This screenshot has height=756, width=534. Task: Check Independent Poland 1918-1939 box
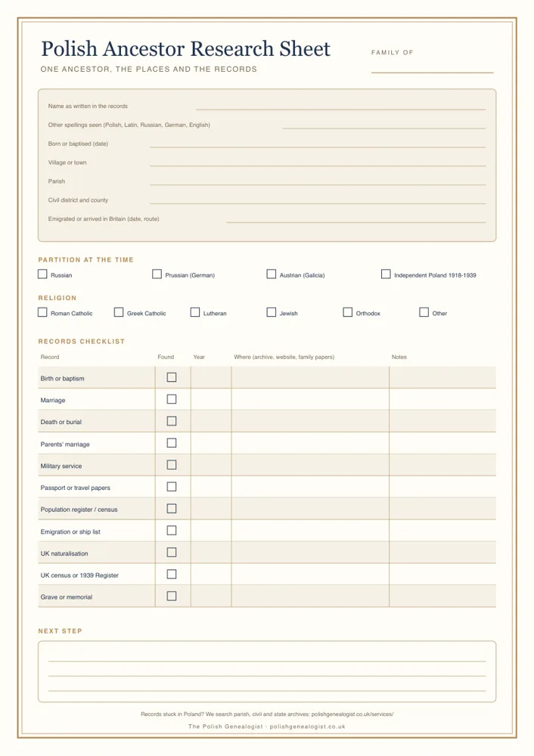click(386, 274)
